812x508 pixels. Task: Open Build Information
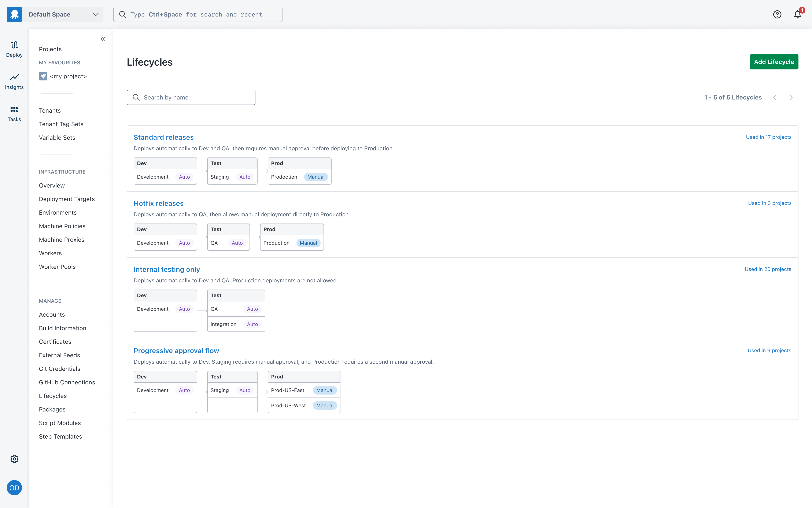pyautogui.click(x=62, y=328)
